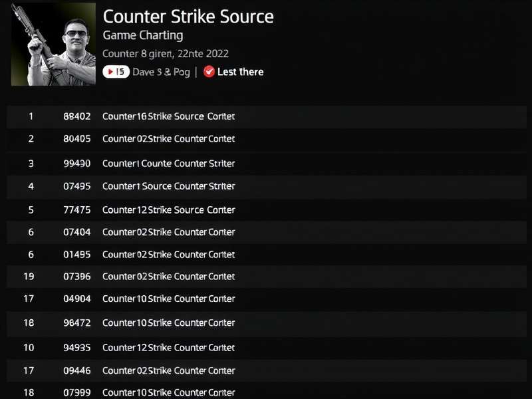Click the value 88402 in row 1

pyautogui.click(x=77, y=117)
